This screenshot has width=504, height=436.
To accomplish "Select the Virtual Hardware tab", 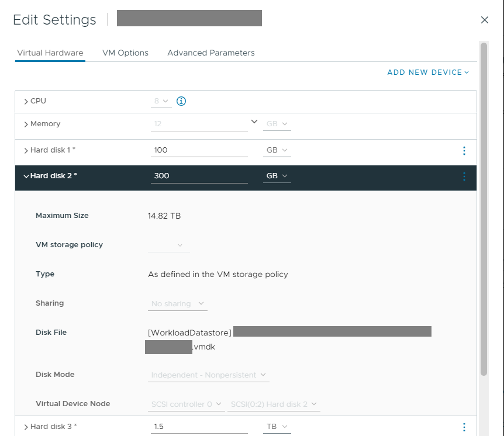I will tap(50, 53).
